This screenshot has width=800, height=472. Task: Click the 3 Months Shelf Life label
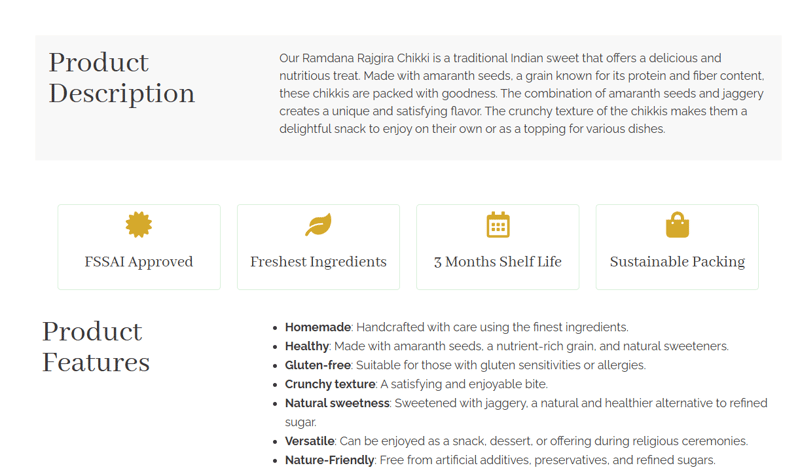(x=498, y=262)
